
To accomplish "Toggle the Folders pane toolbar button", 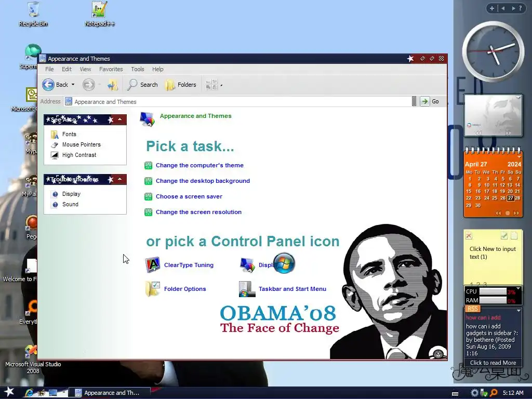I will tap(180, 85).
